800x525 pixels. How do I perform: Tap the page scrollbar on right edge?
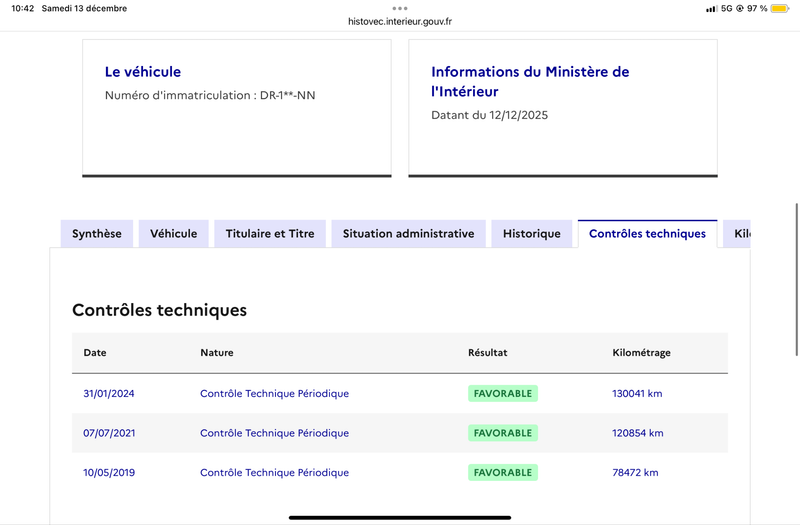click(x=796, y=262)
